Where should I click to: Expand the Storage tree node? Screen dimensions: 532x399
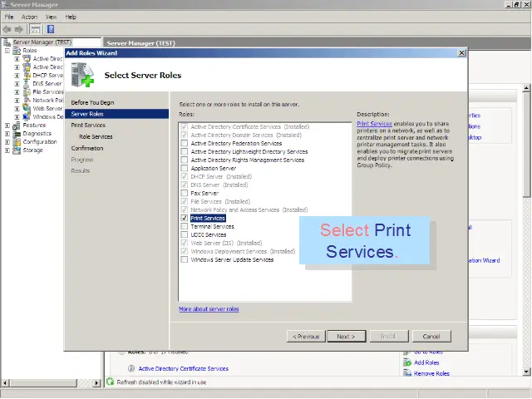tap(7, 150)
